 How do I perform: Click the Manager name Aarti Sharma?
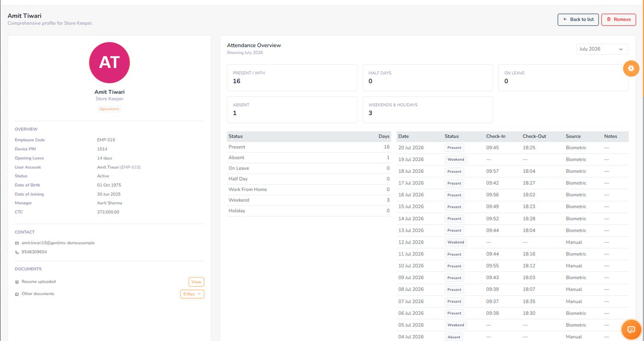click(109, 203)
